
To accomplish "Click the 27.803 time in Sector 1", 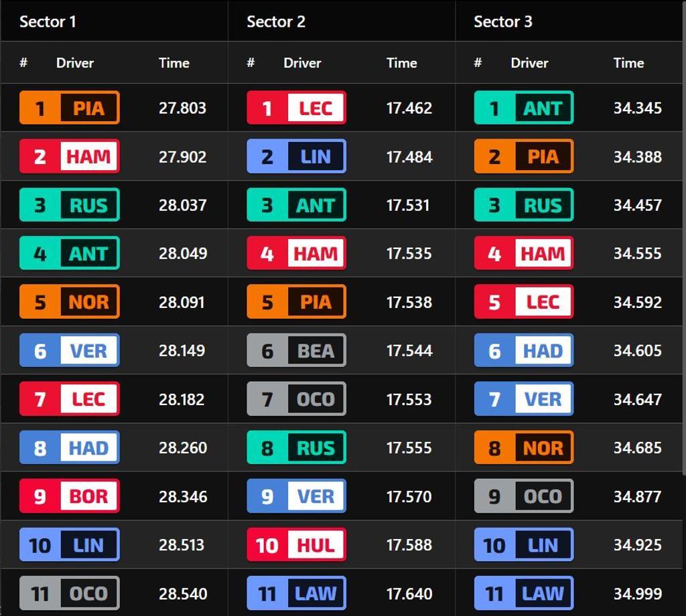I will coord(182,108).
